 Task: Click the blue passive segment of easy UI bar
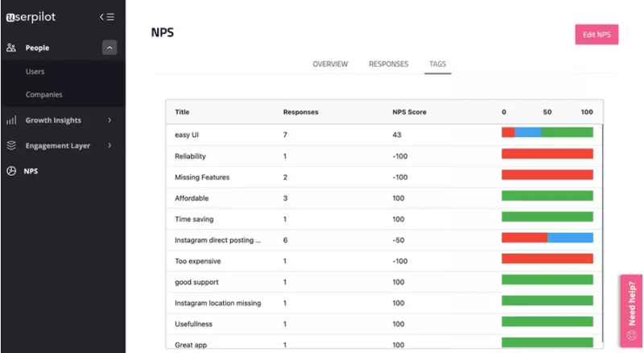(x=527, y=133)
